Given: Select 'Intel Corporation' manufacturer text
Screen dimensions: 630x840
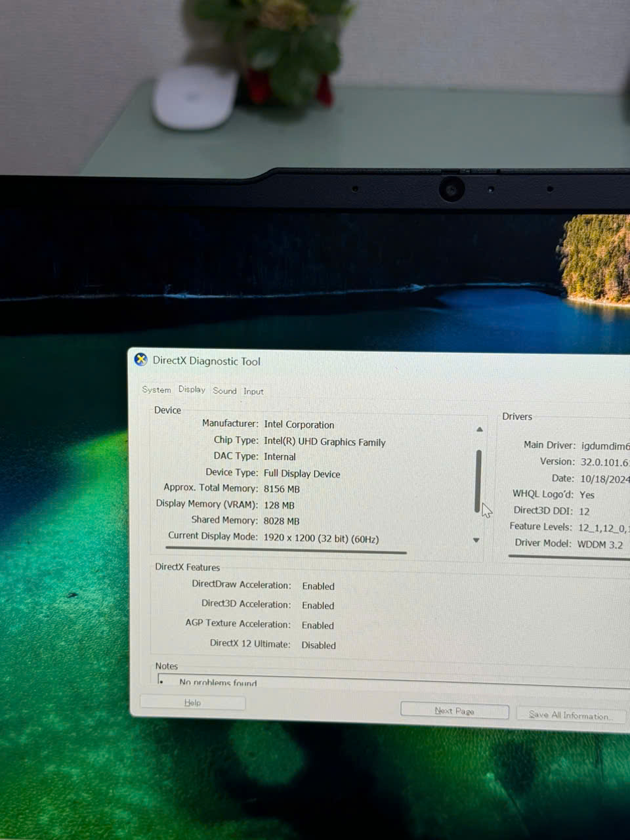Looking at the screenshot, I should pos(299,425).
